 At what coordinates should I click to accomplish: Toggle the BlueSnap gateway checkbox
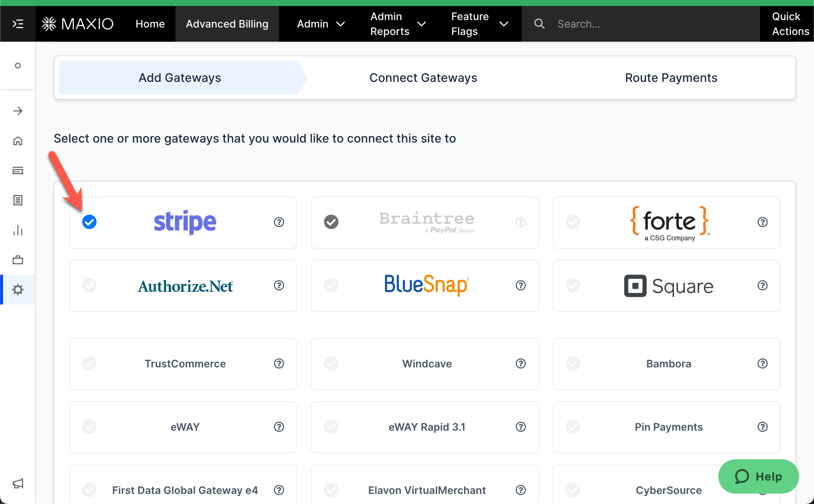[331, 286]
